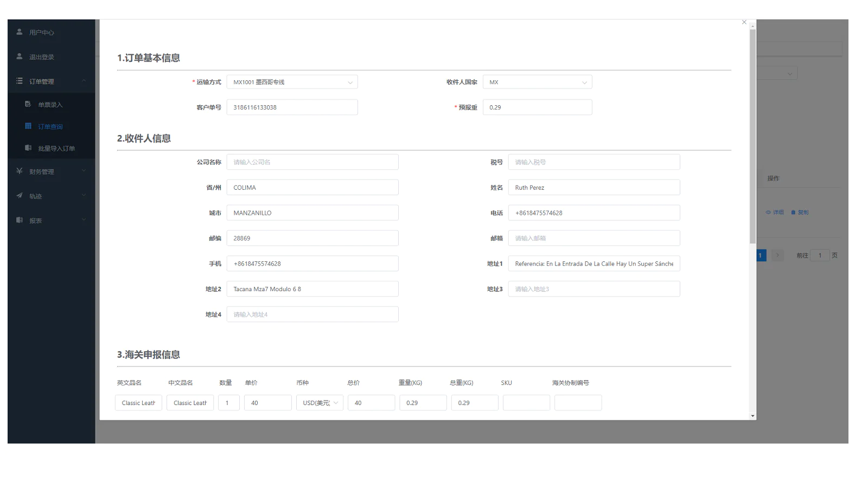This screenshot has width=868, height=488.
Task: Click the 中文品名 field
Action: (x=190, y=403)
